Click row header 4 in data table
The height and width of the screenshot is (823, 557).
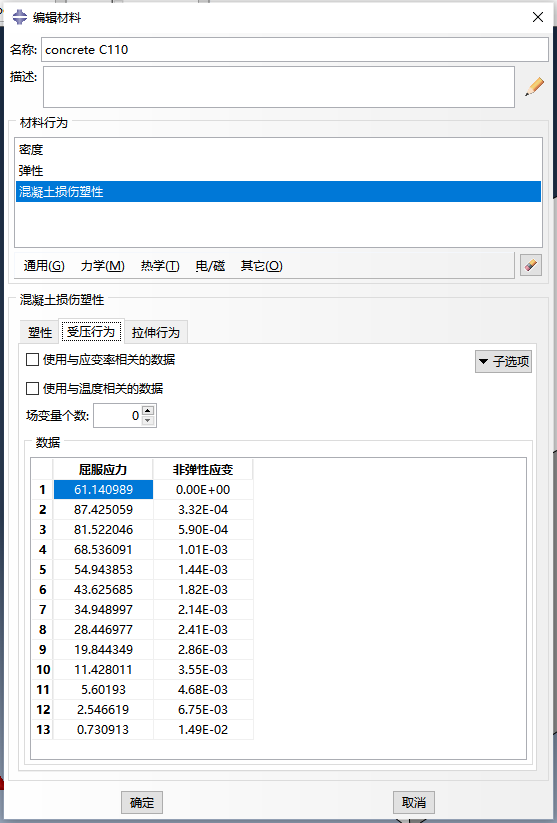[43, 550]
